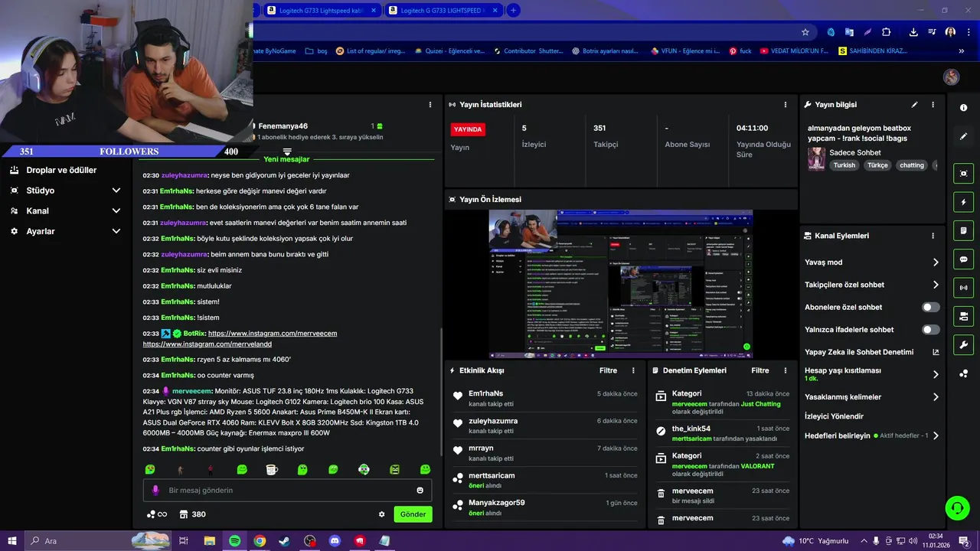Toggle the stream preview panel icon in sidebar

click(963, 174)
